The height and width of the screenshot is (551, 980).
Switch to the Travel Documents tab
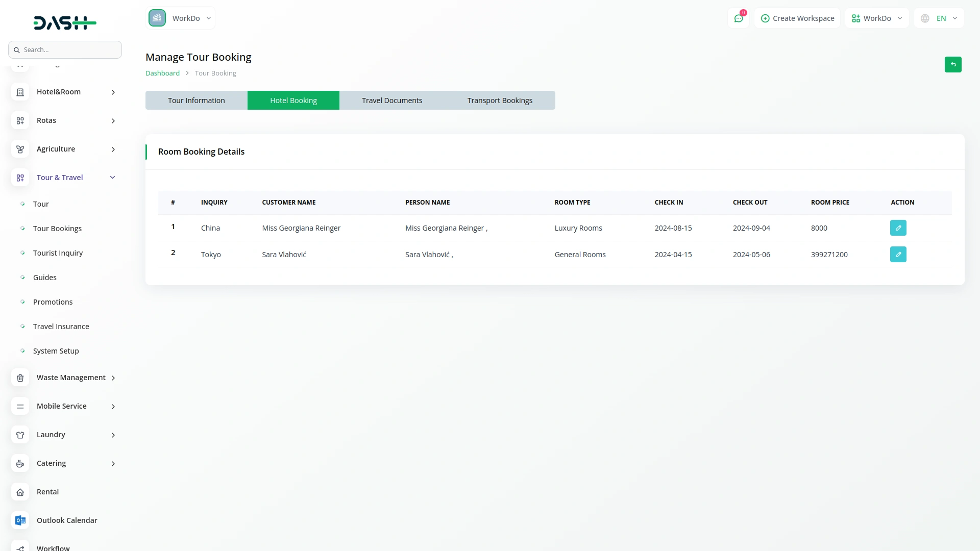[391, 101]
